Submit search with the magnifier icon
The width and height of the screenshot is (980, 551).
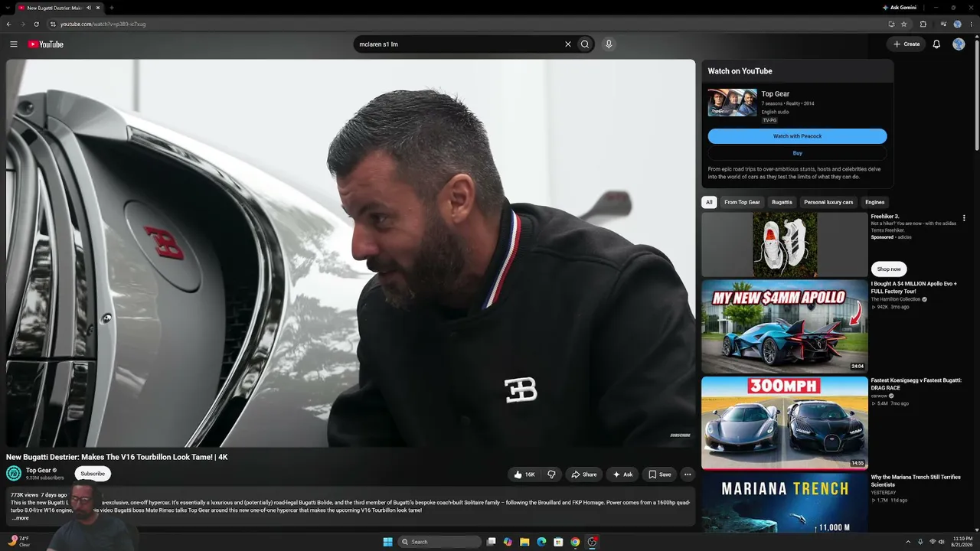(585, 44)
